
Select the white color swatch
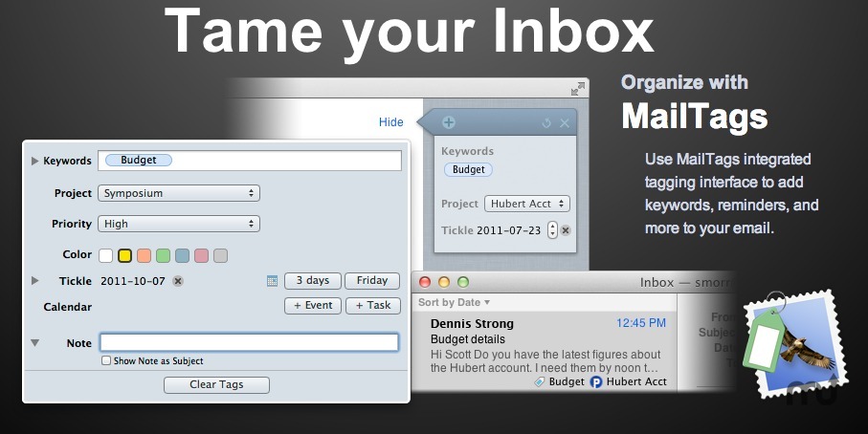pyautogui.click(x=105, y=255)
